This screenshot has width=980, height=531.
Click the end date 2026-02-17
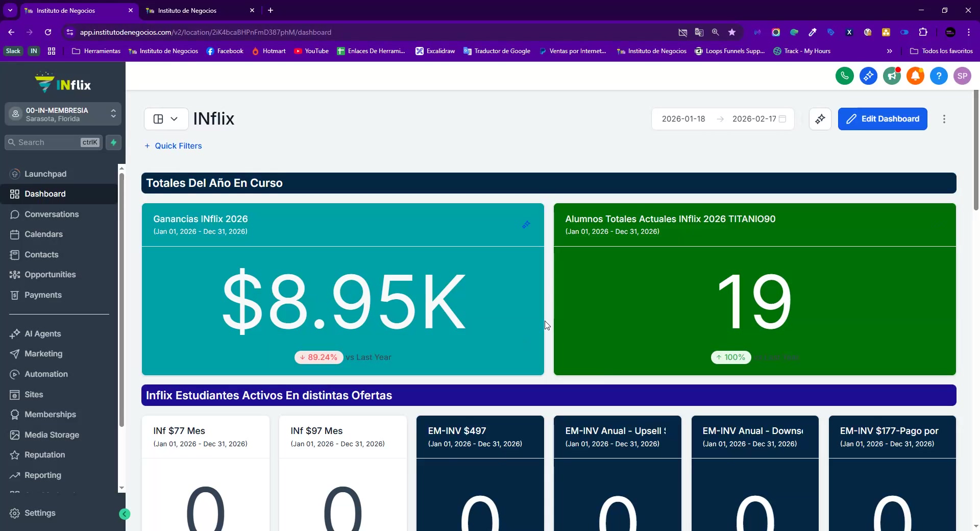[x=754, y=119]
